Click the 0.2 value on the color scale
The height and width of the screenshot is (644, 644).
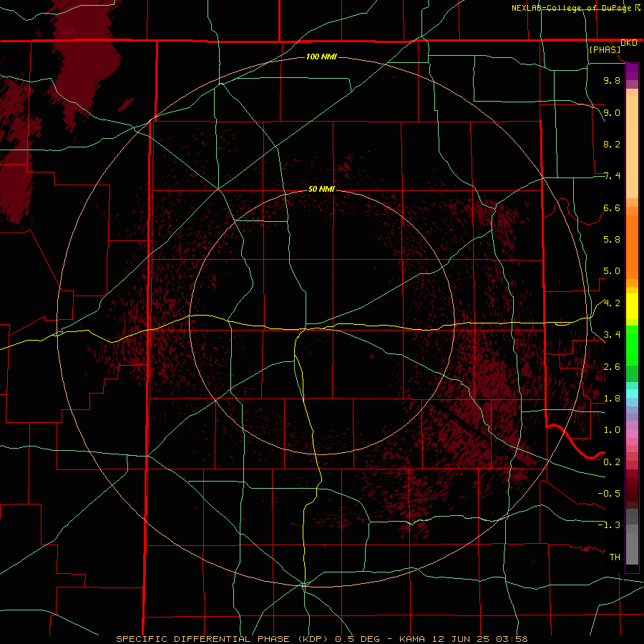612,462
